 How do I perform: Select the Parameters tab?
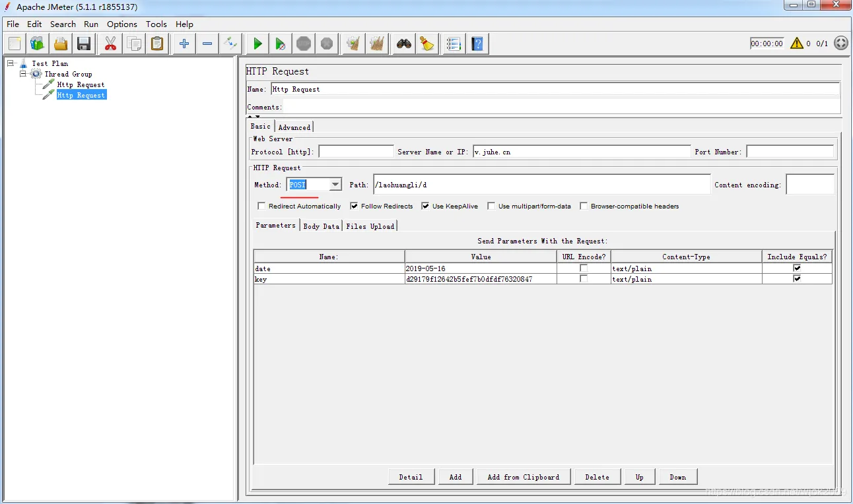tap(276, 225)
